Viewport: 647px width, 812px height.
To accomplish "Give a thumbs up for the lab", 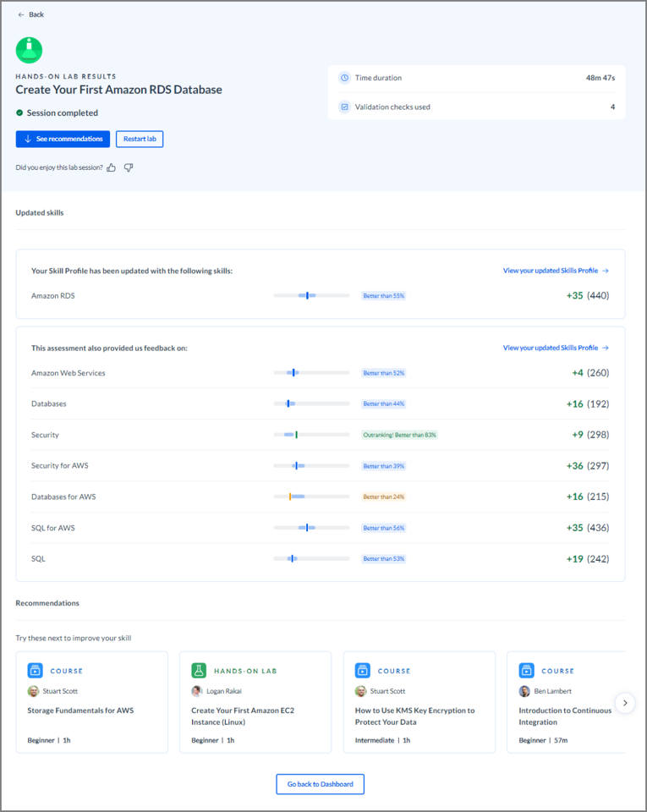I will 112,167.
